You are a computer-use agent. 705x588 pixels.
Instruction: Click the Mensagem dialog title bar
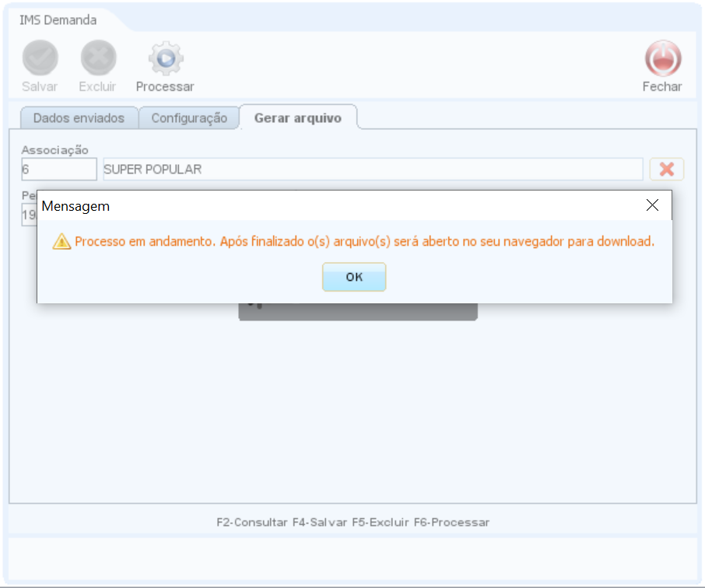click(x=311, y=206)
